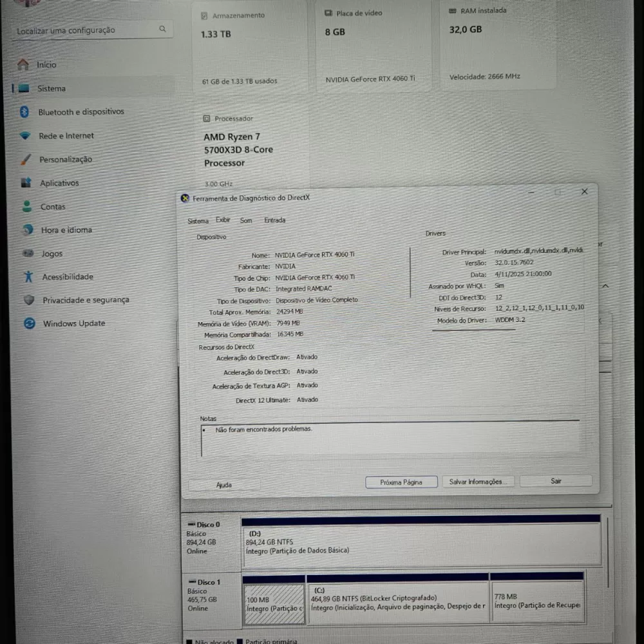Go to Próxima Página in DirectX tool
644x644 pixels.
401,482
